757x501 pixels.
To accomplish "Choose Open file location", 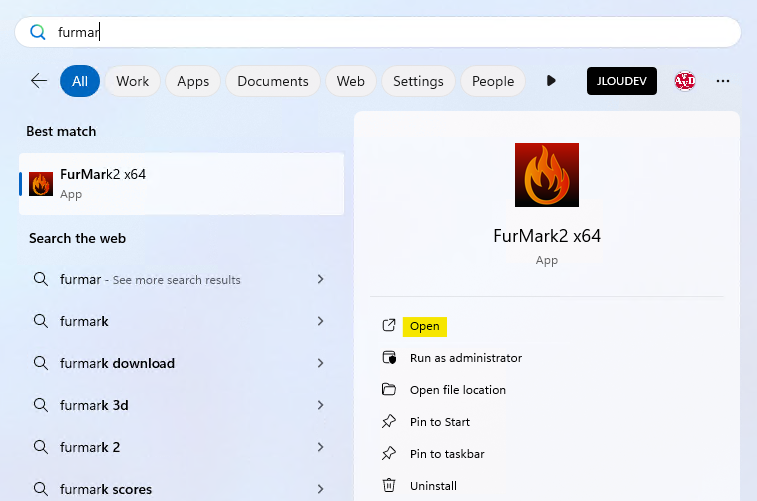I will point(458,390).
